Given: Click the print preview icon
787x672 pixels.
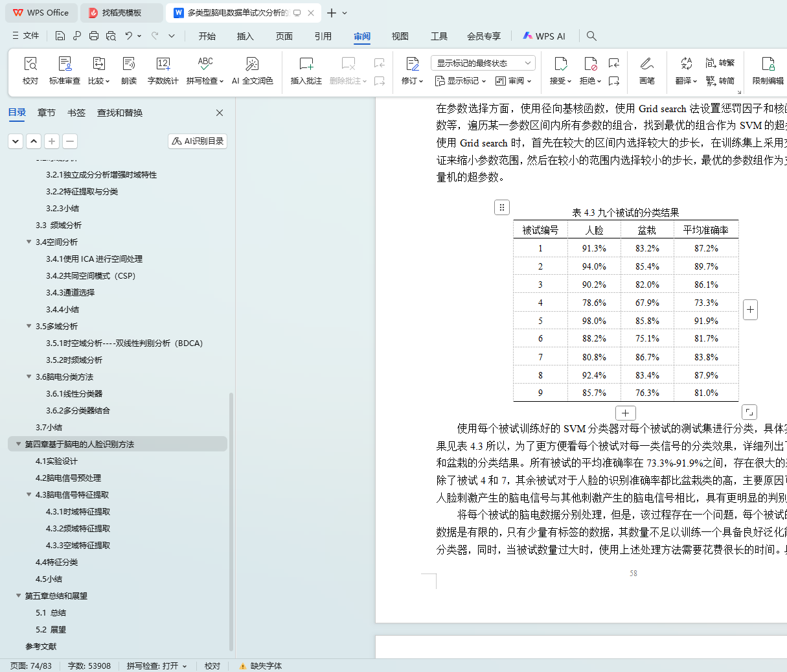Looking at the screenshot, I should pos(111,36).
